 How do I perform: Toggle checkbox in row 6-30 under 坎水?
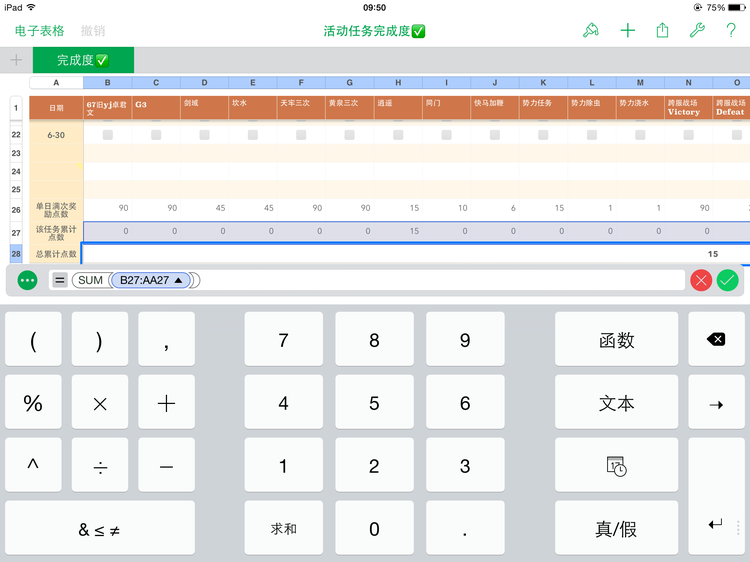[253, 135]
